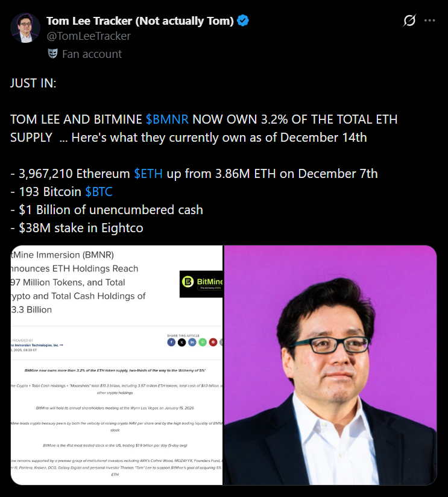This screenshot has width=448, height=497.
Task: Open the Tom Lee Tracker profile avatar
Action: 25,28
